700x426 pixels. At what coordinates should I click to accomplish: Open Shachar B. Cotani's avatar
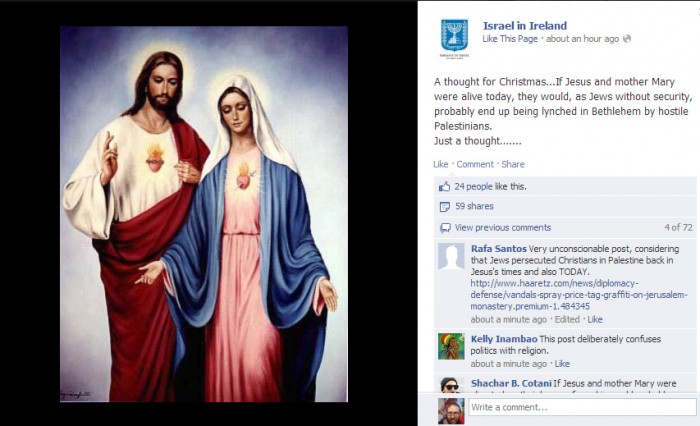point(451,384)
